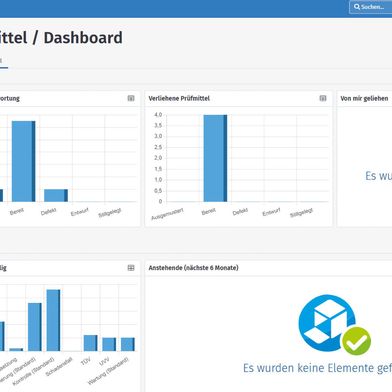Open table view icon of Verliehene Prüfmittel panel
The height and width of the screenshot is (392, 392).
(x=323, y=98)
